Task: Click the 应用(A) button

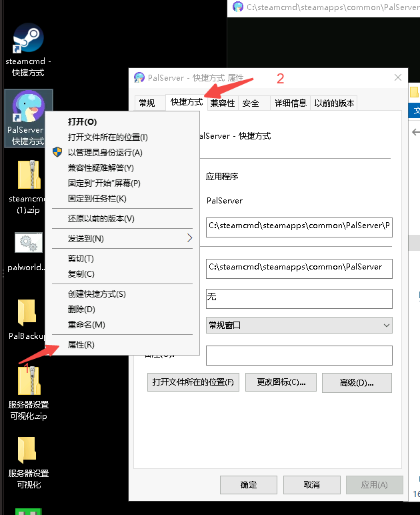Action: (375, 485)
